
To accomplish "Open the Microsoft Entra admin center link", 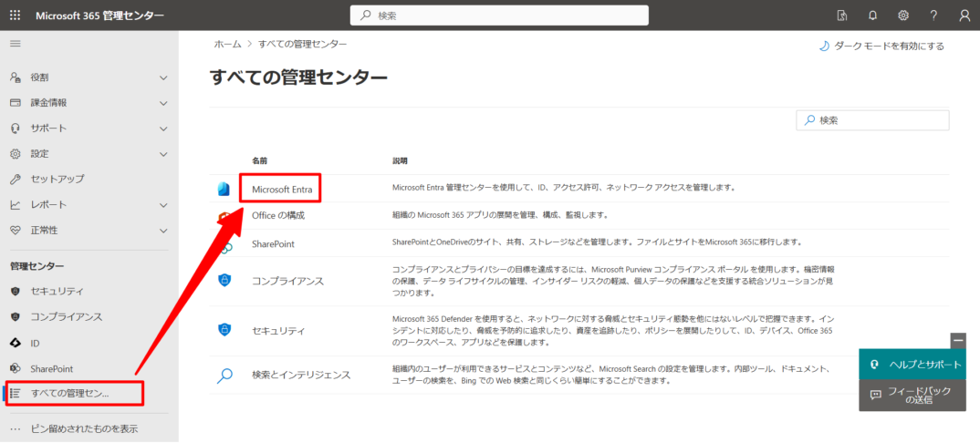I will pyautogui.click(x=282, y=189).
